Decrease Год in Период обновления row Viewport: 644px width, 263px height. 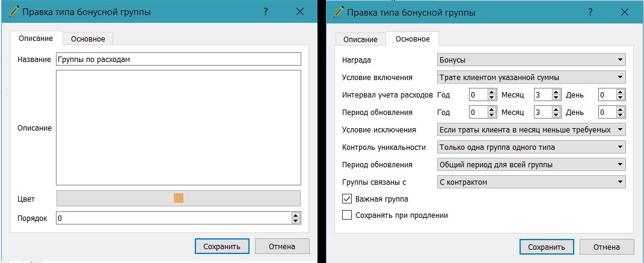[491, 115]
